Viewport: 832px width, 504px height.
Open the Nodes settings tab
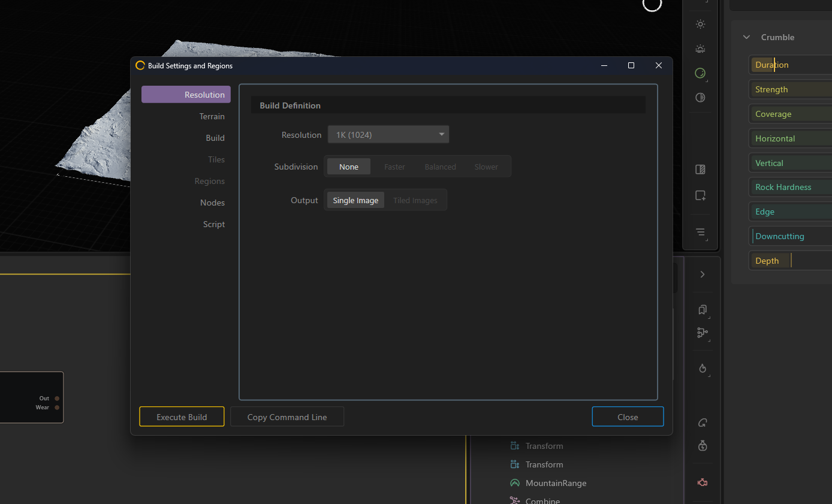pos(212,203)
